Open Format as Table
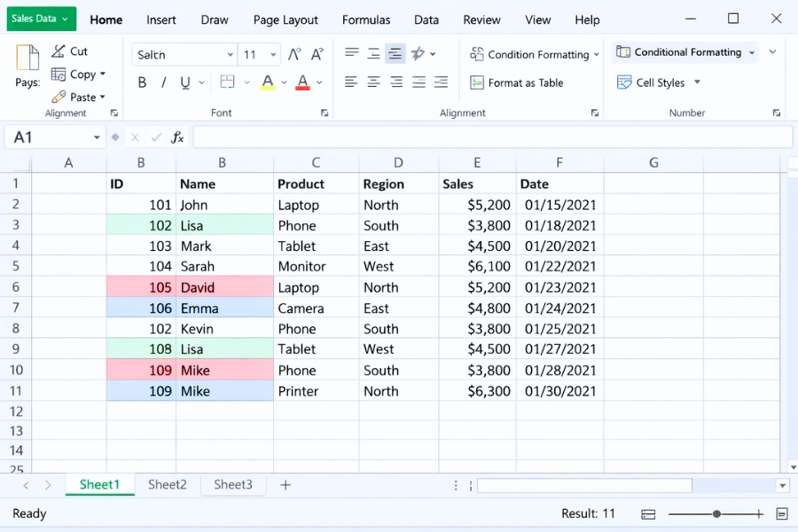Viewport: 798px width, 532px height. pyautogui.click(x=517, y=82)
